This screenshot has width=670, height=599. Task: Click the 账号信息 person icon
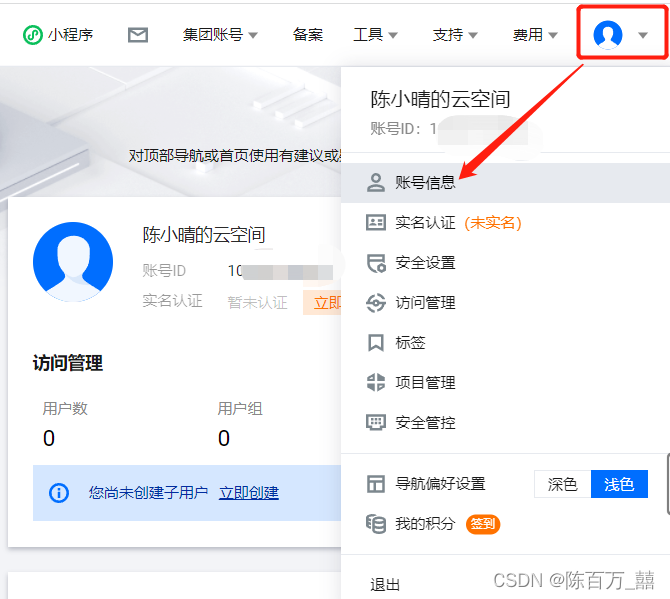pyautogui.click(x=376, y=182)
